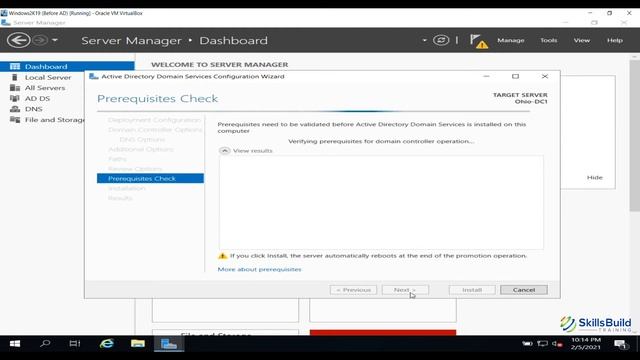Click the forward navigation arrow icon
640x360 pixels.
click(x=40, y=40)
